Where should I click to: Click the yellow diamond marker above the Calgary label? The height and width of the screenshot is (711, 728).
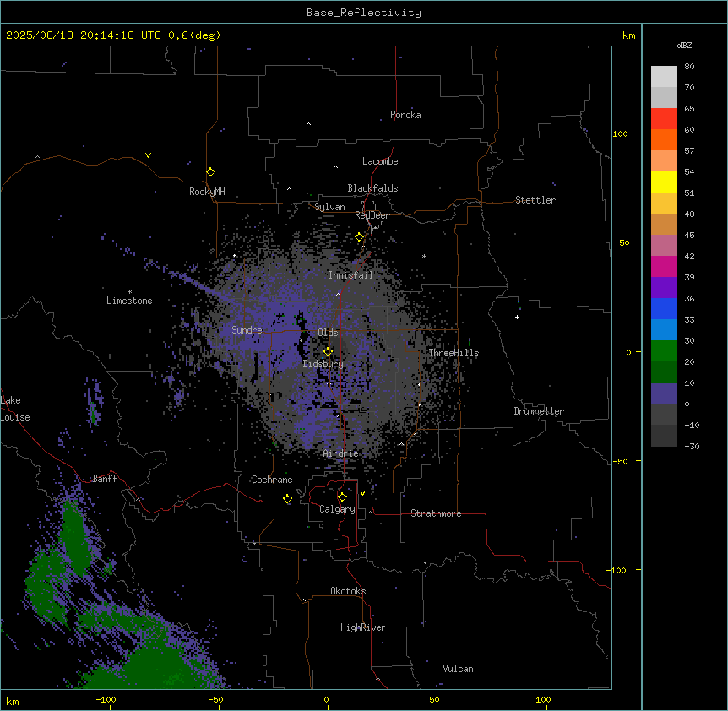tap(342, 497)
